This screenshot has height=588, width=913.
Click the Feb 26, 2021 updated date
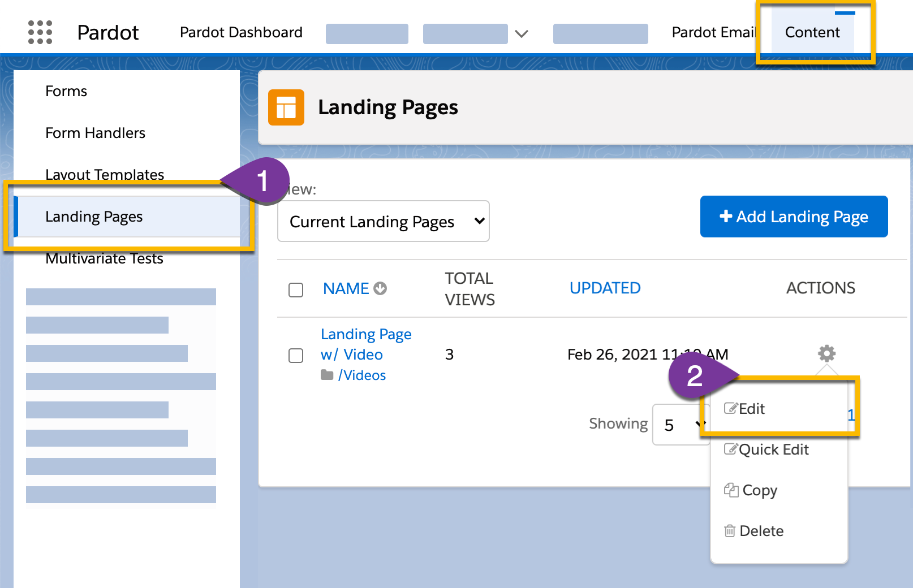[x=648, y=354]
